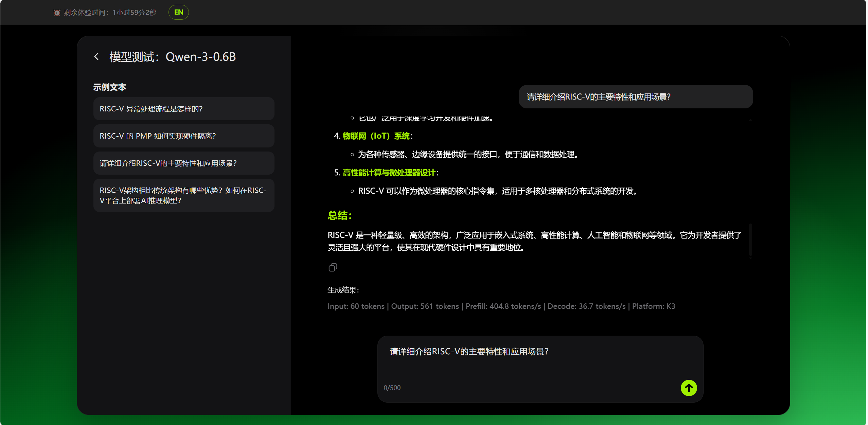Click the 'Decode: 36.7 tokens/s' statistic
The image size is (868, 425).
(x=586, y=306)
